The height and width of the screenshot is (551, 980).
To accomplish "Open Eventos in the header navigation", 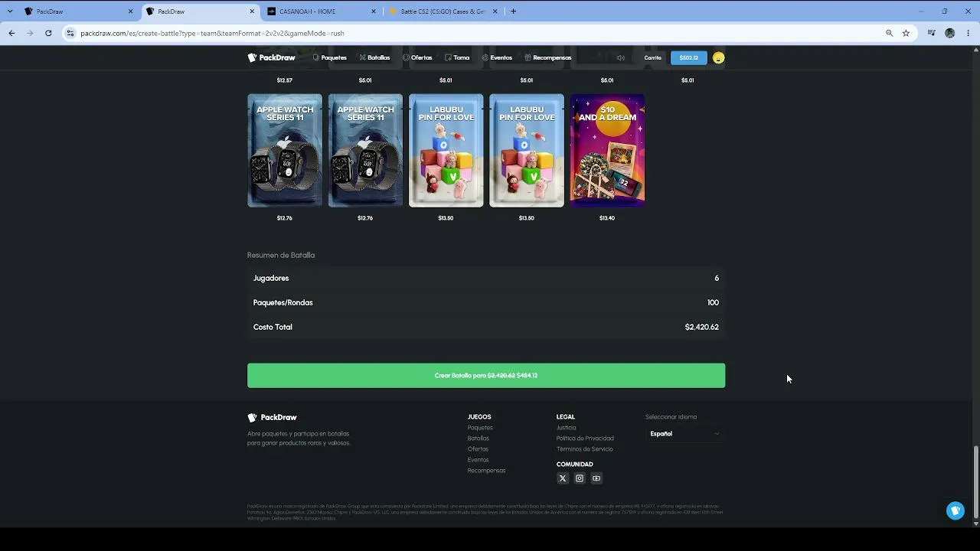I will [497, 57].
